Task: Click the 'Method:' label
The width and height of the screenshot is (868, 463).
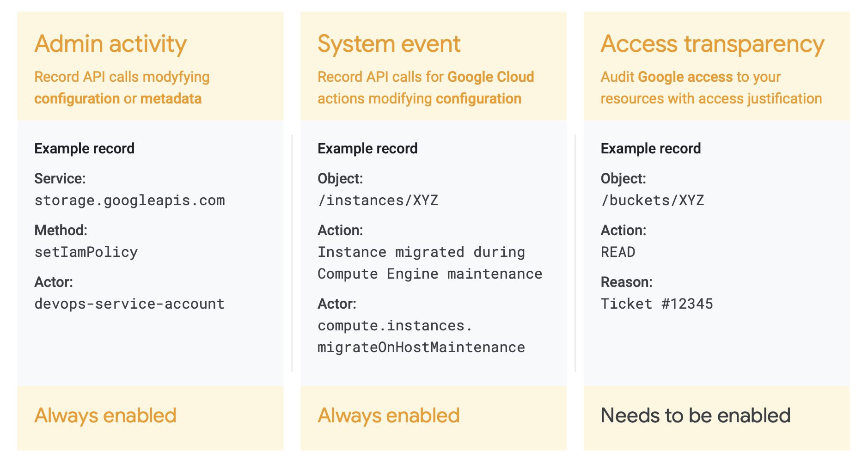Action: (x=61, y=230)
